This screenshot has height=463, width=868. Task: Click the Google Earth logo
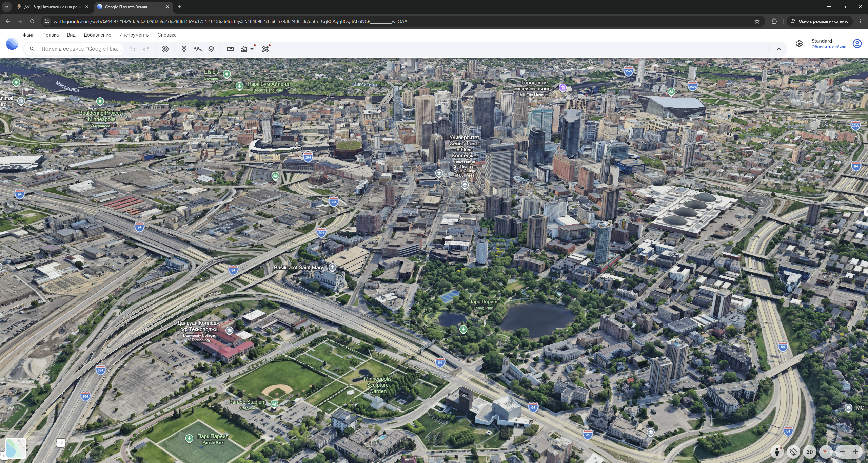[x=12, y=44]
